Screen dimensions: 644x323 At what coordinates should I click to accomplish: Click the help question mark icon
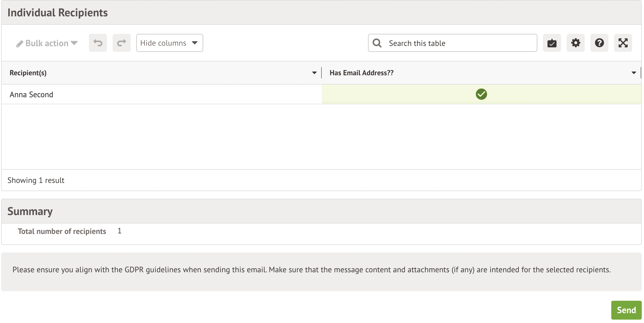[x=599, y=43]
